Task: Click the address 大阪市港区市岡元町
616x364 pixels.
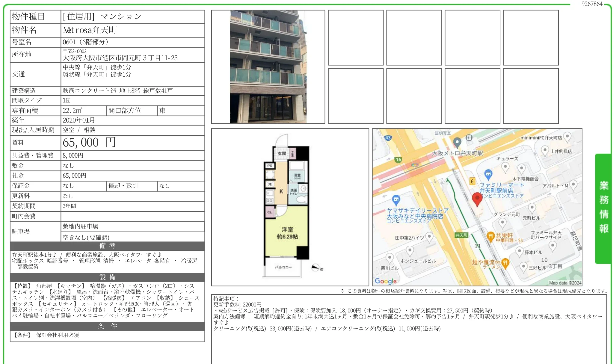Action: (120, 58)
